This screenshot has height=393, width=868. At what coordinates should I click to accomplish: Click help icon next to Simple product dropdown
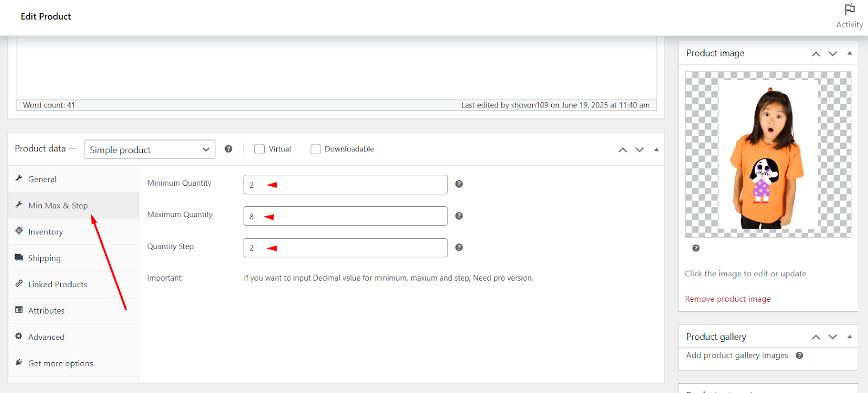228,149
